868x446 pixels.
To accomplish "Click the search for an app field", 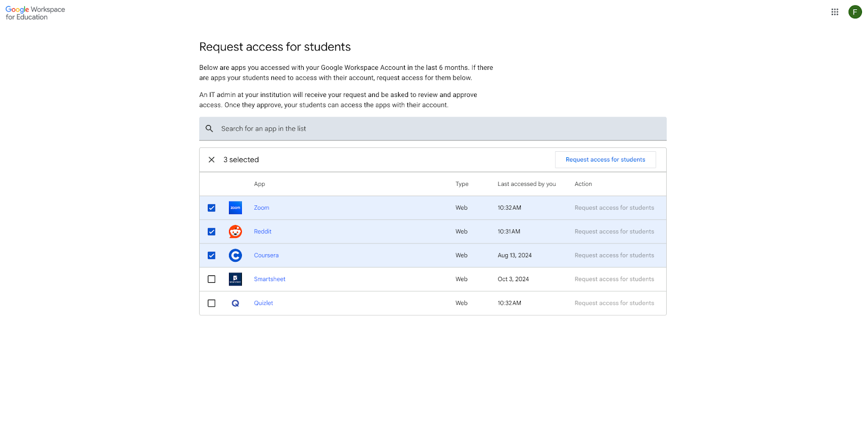I will (434, 128).
